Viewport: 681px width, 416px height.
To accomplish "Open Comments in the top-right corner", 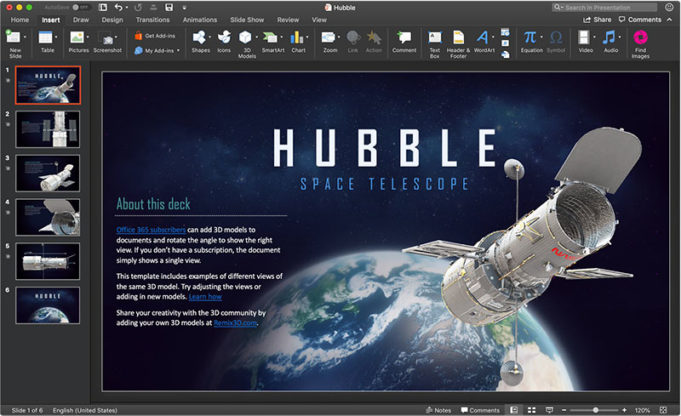I will pos(640,20).
